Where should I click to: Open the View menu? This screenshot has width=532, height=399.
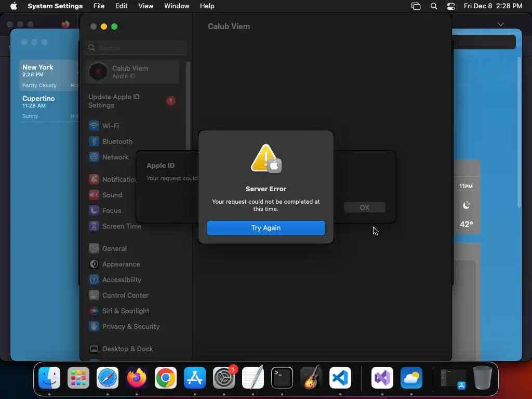(146, 6)
